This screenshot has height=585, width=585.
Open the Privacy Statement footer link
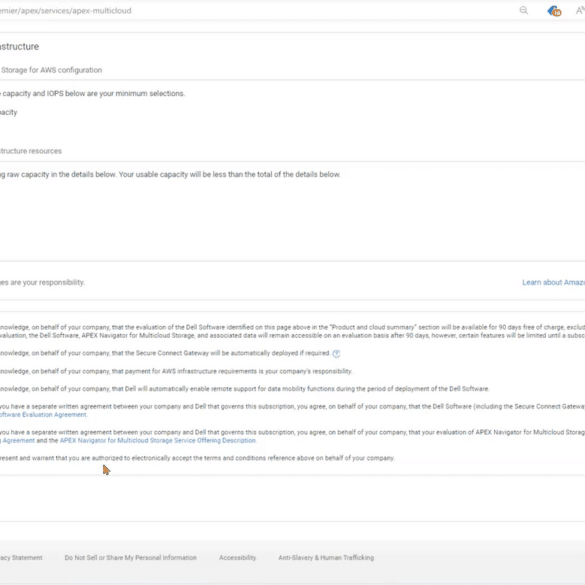point(21,558)
